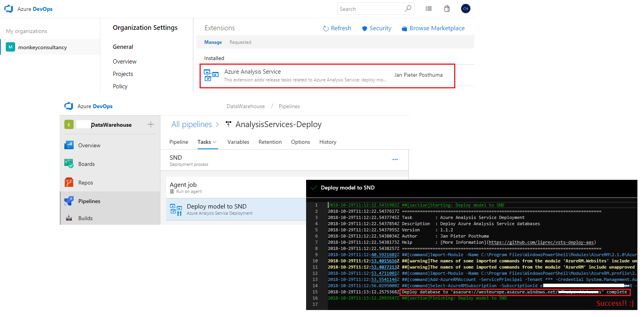The image size is (644, 317).
Task: Open the marketplace shopping bag icon
Action: point(447,9)
